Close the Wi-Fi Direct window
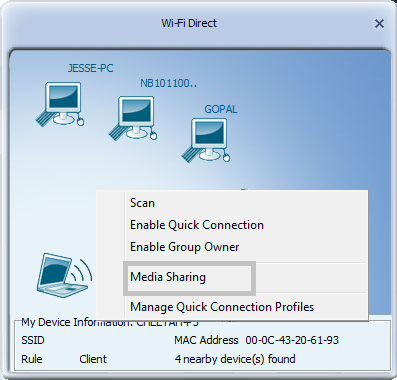The image size is (397, 380). tap(379, 24)
